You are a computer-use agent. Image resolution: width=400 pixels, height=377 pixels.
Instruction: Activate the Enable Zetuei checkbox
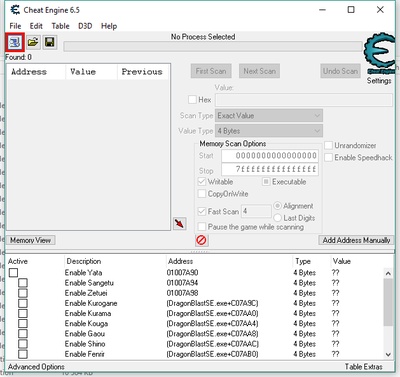coord(23,293)
